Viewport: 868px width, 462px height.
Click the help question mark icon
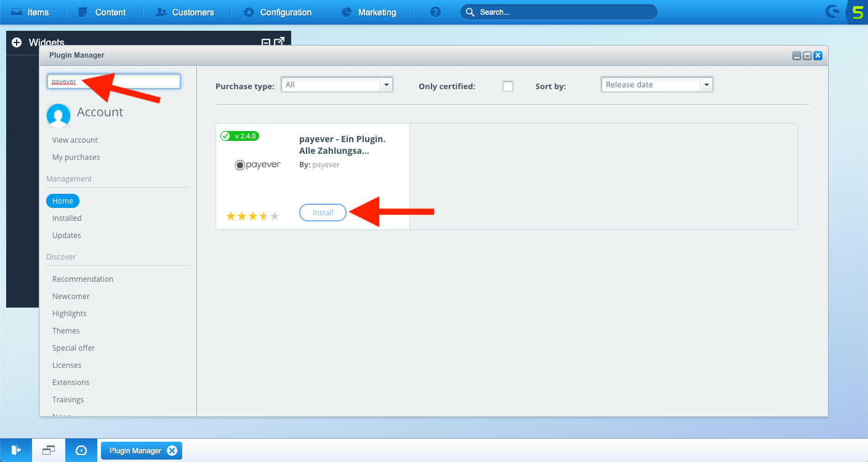click(436, 12)
